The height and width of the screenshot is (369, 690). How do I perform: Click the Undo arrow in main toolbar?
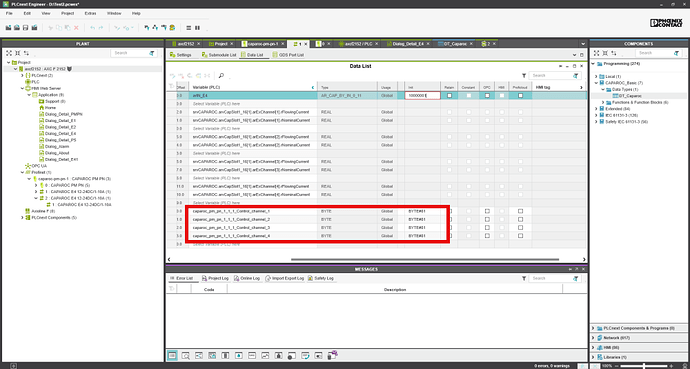coord(92,28)
